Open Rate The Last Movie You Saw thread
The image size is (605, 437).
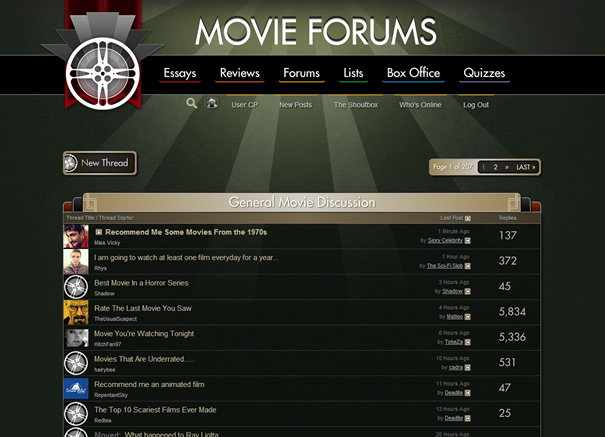coord(143,309)
